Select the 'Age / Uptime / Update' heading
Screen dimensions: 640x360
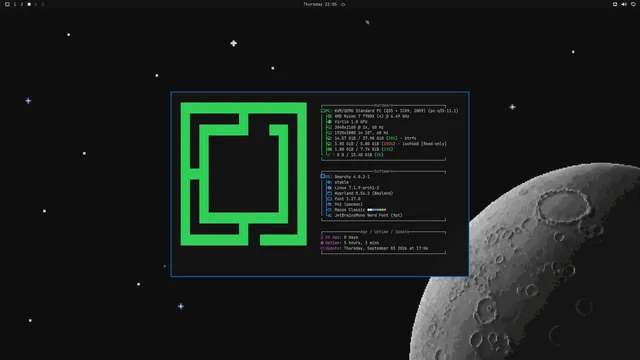(384, 232)
